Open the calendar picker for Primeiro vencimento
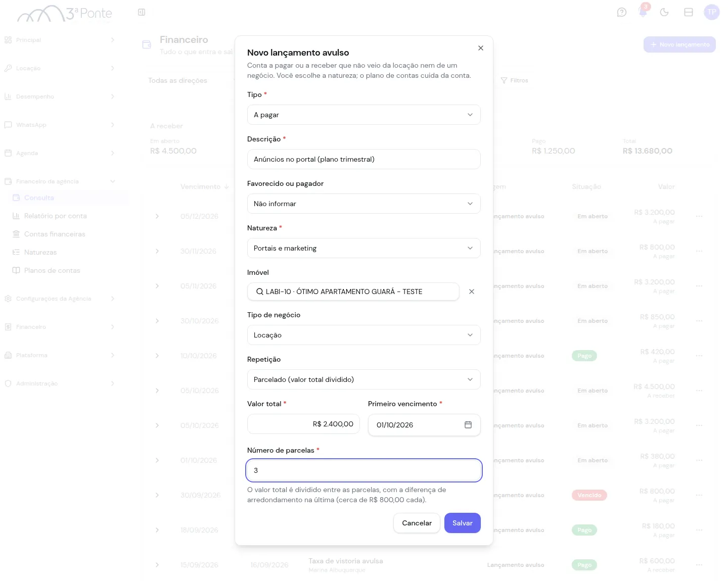This screenshot has width=728, height=581. click(x=468, y=425)
